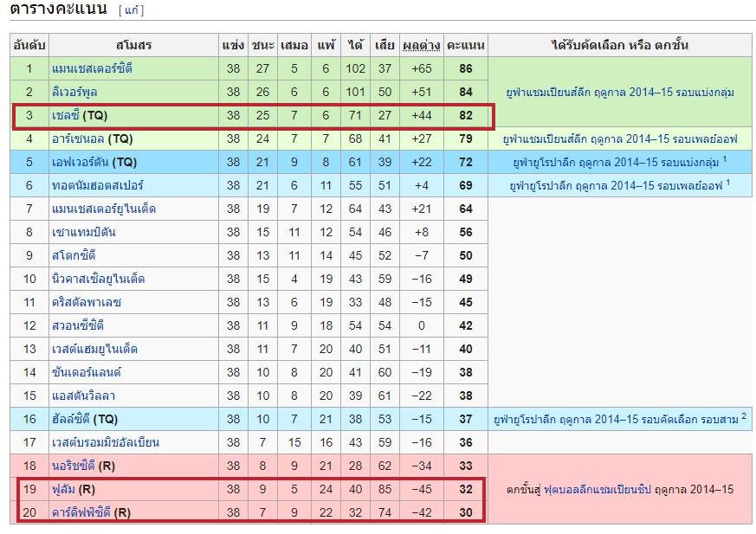Screen dimensions: 756x534
Task: Open the คริสตัลพาเลซ club link
Action: pyautogui.click(x=87, y=302)
